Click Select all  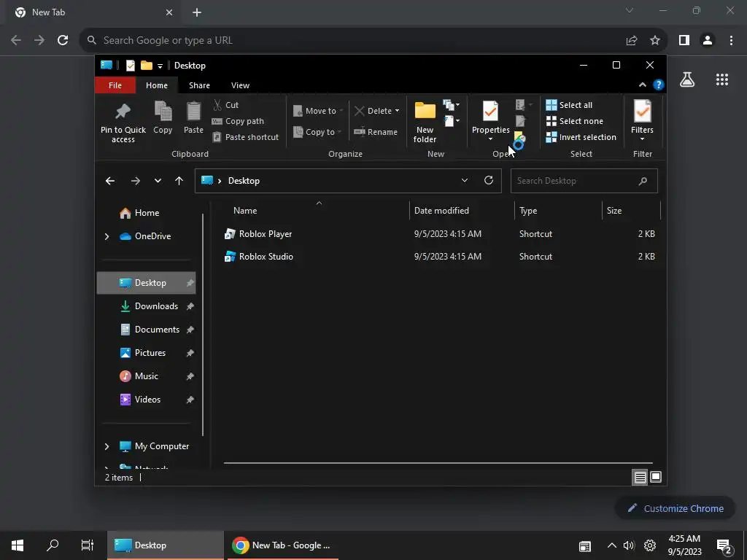(x=569, y=105)
